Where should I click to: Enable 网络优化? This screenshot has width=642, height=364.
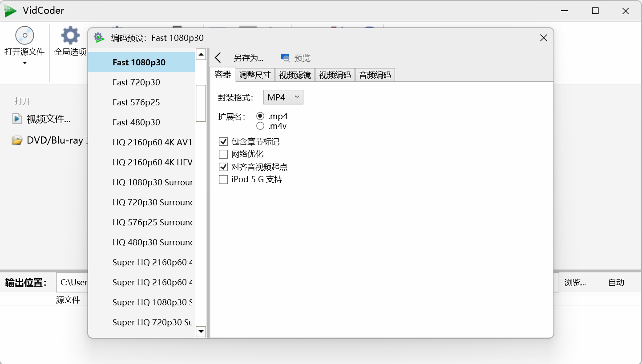pyautogui.click(x=223, y=154)
